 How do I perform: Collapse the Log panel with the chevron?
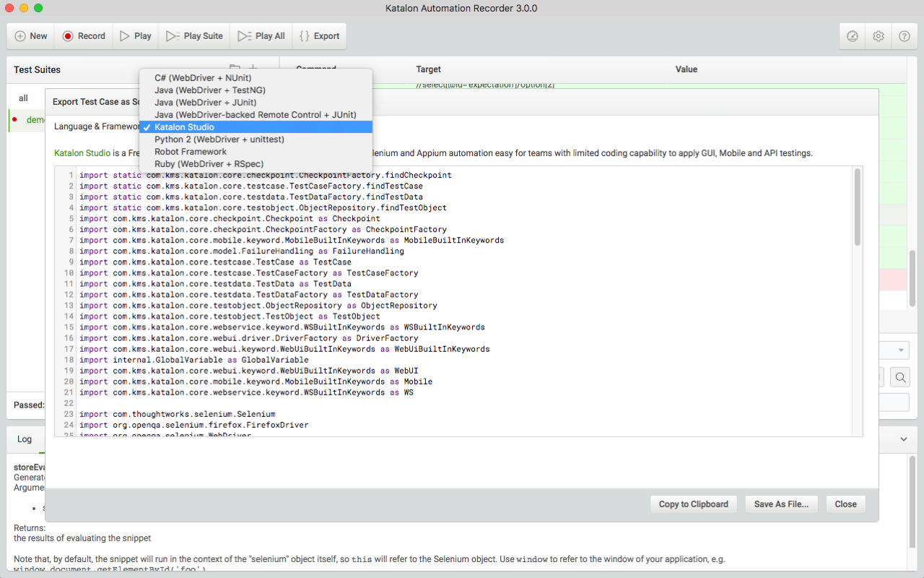click(903, 439)
